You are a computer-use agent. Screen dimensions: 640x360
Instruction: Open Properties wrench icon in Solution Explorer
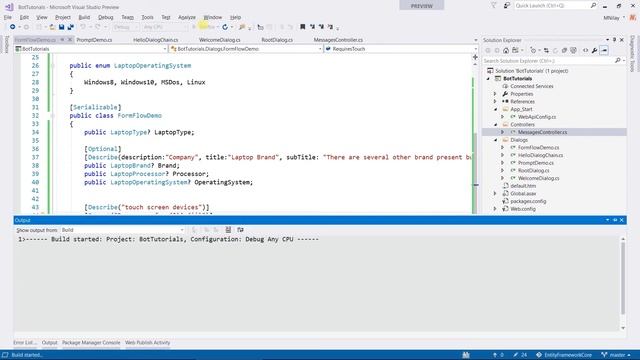(595, 50)
